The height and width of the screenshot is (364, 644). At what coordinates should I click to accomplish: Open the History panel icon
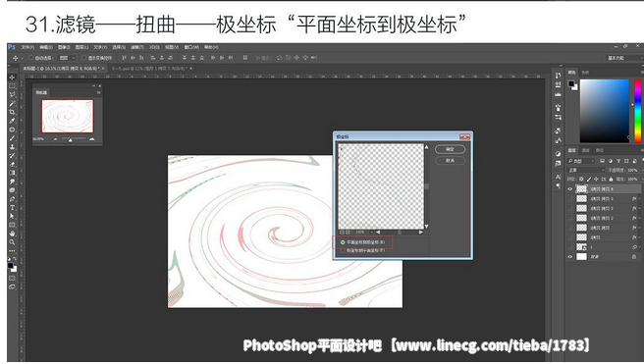pyautogui.click(x=559, y=76)
